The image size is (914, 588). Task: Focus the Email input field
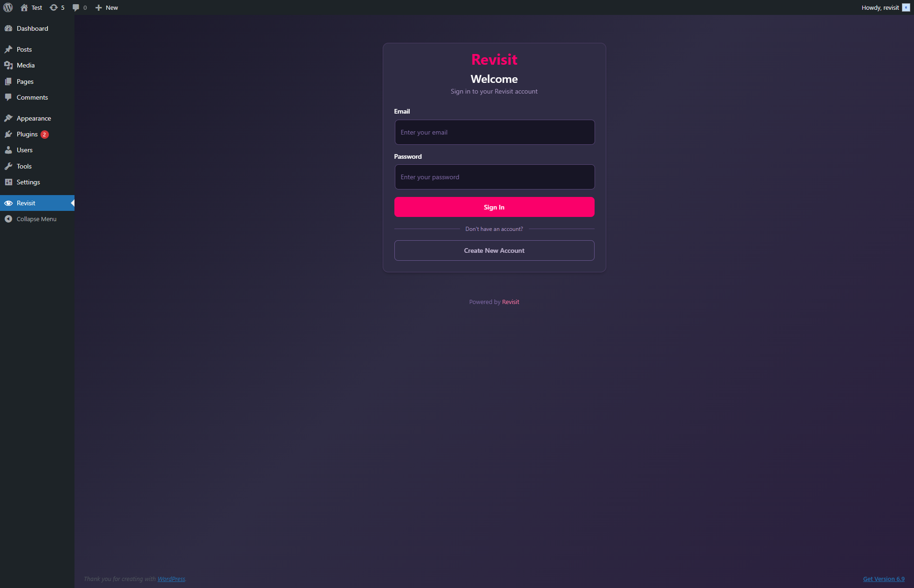pyautogui.click(x=494, y=132)
